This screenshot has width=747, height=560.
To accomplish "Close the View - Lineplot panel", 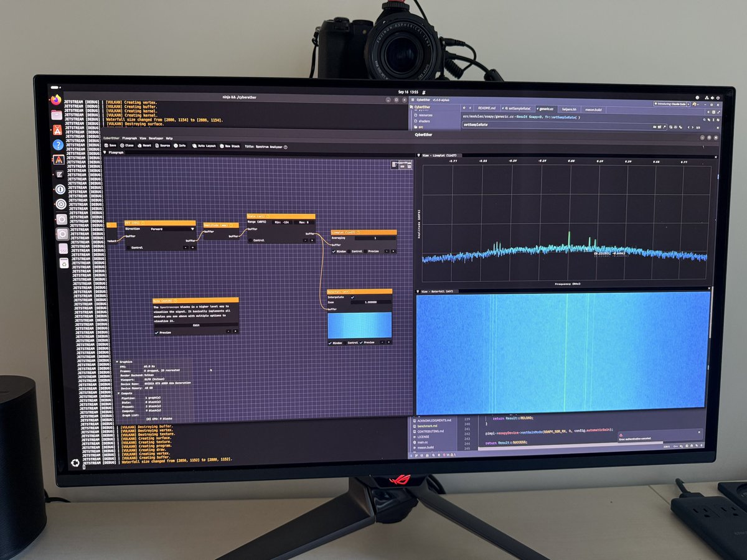I will click(x=716, y=157).
